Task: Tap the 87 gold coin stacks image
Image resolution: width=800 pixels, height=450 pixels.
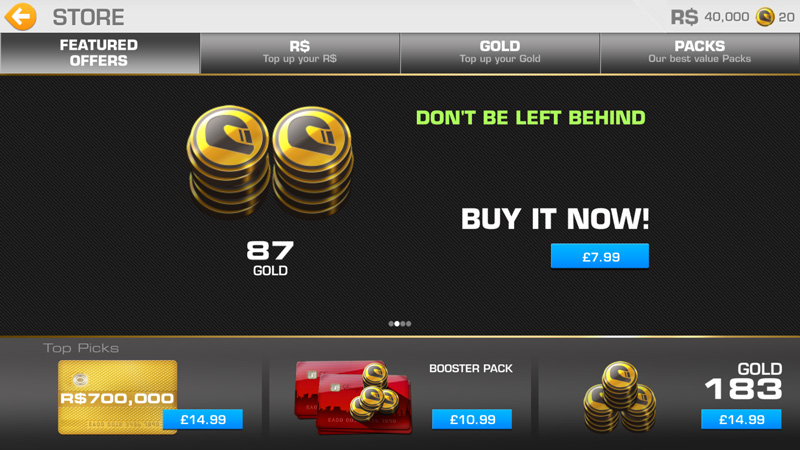Action: [270, 162]
